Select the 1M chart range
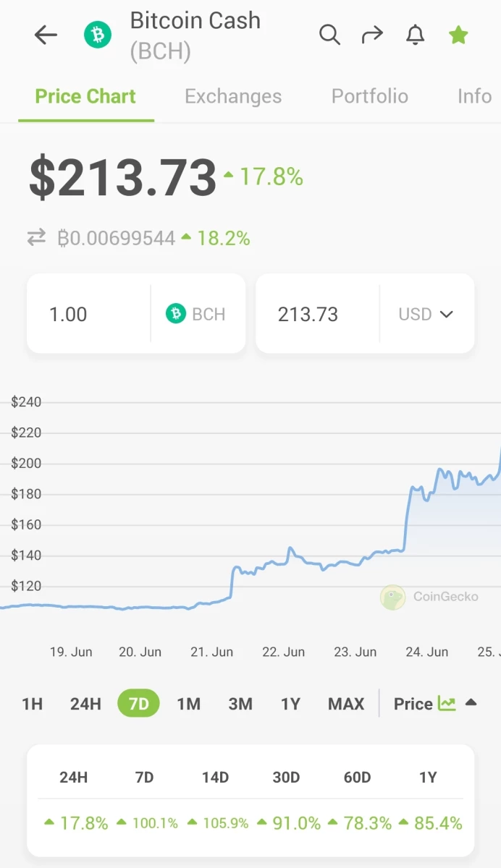The image size is (501, 868). (189, 703)
